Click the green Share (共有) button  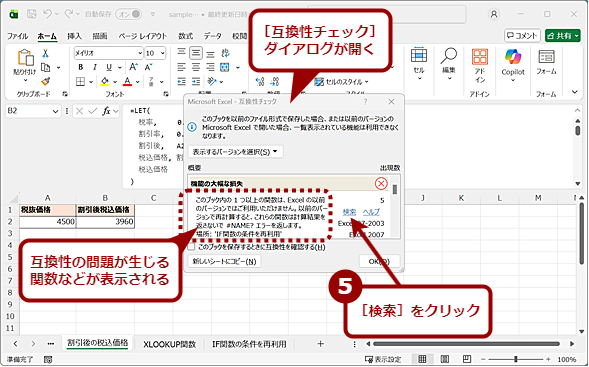563,36
